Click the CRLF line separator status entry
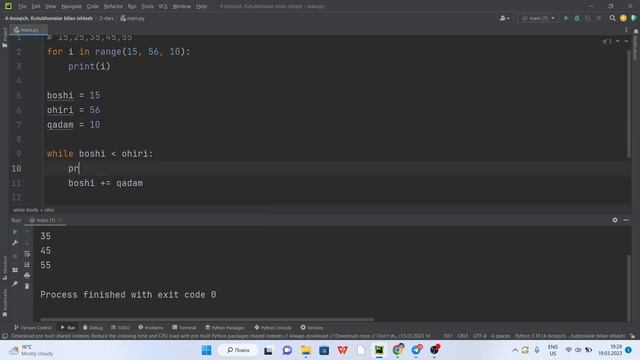 coord(462,336)
